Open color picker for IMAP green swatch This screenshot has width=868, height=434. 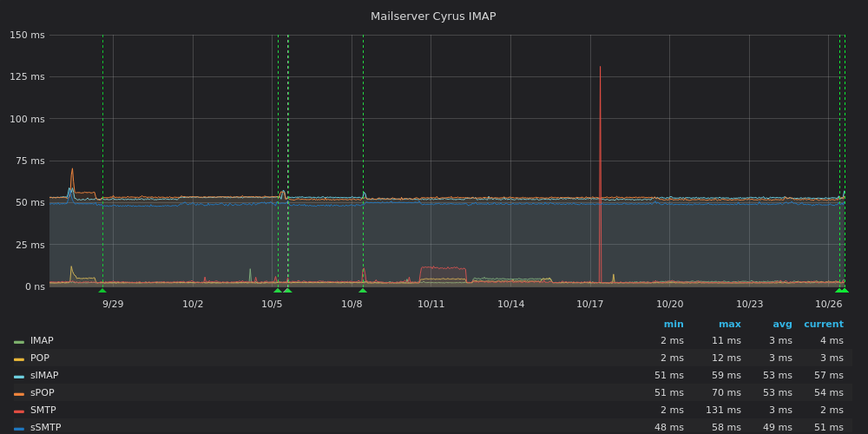point(19,342)
